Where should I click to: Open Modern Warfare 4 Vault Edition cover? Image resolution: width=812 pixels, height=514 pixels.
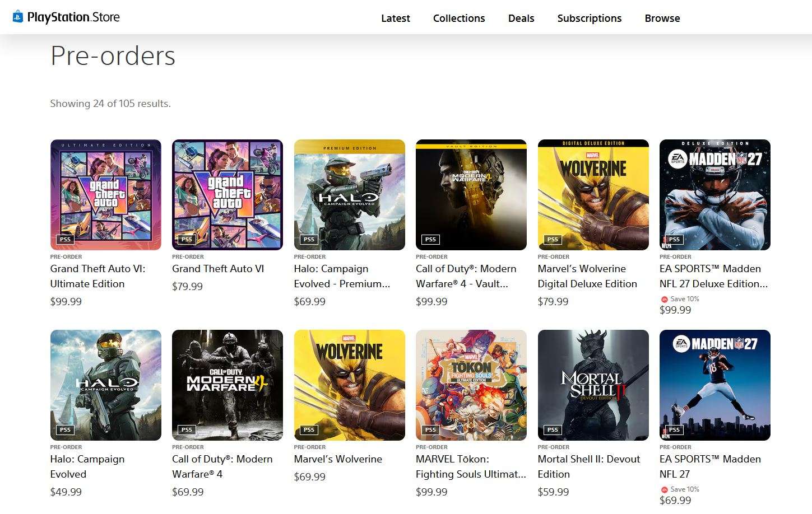point(471,195)
